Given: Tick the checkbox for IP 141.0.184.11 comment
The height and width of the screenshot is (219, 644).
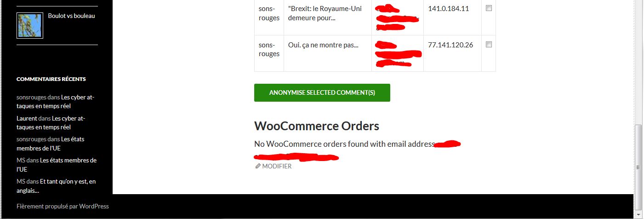Looking at the screenshot, I should pos(489,8).
